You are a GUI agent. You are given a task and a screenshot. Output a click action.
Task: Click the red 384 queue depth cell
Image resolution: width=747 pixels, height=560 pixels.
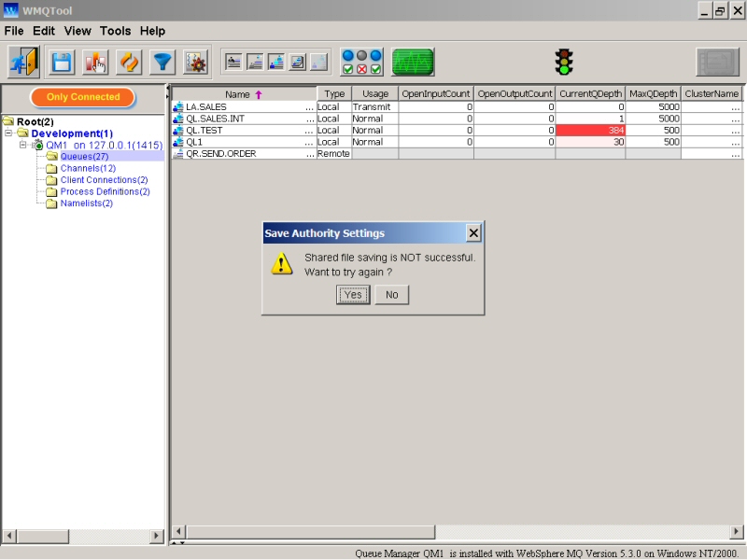click(590, 131)
